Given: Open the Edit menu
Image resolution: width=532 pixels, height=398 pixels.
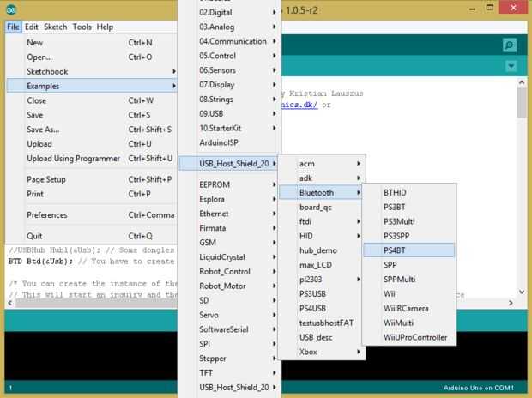Looking at the screenshot, I should tap(31, 27).
